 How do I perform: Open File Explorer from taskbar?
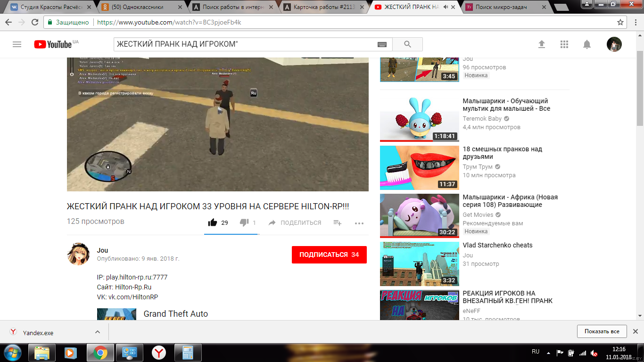click(x=42, y=353)
